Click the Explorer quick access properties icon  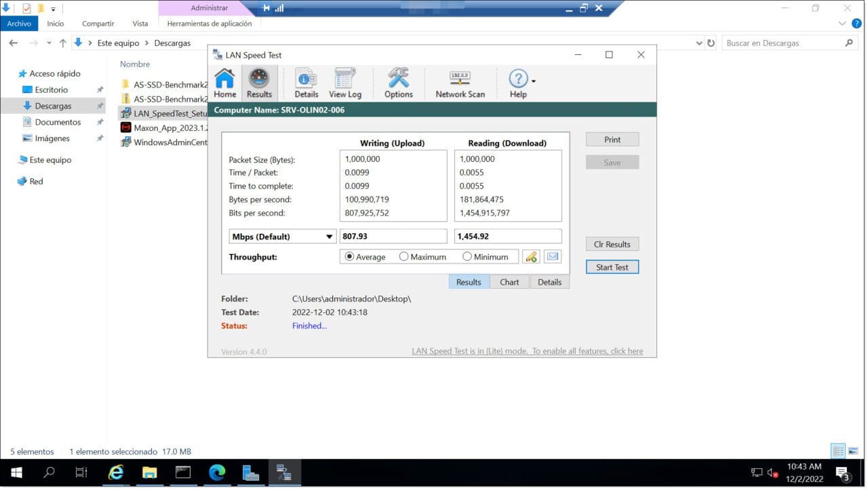click(26, 8)
